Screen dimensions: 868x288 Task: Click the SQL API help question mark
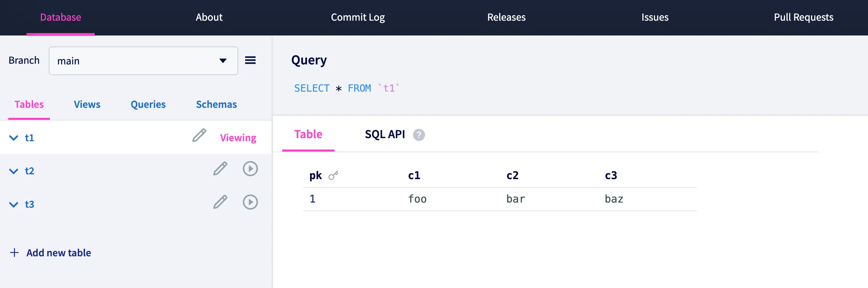click(x=419, y=135)
